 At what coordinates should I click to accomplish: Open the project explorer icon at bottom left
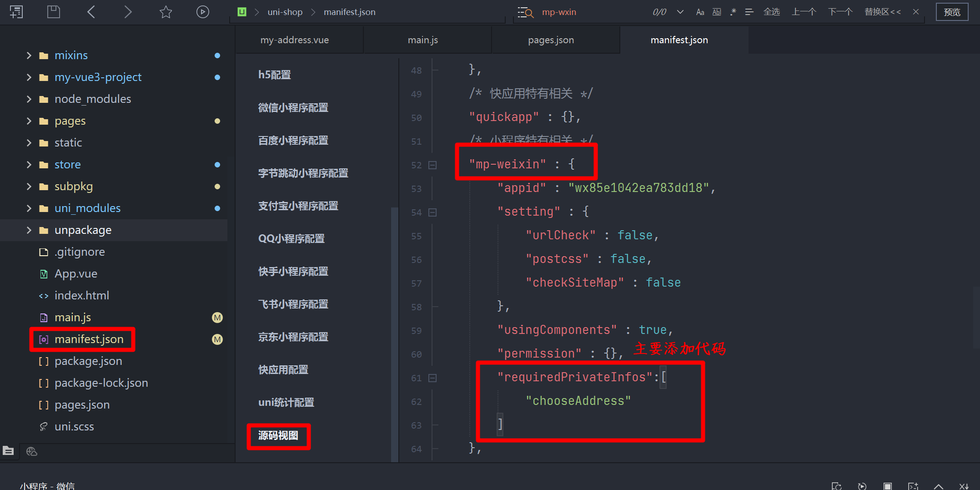8,451
